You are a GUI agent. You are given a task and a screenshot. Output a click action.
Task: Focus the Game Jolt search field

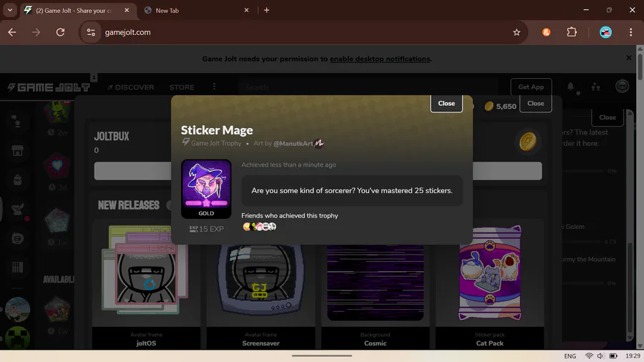(370, 87)
